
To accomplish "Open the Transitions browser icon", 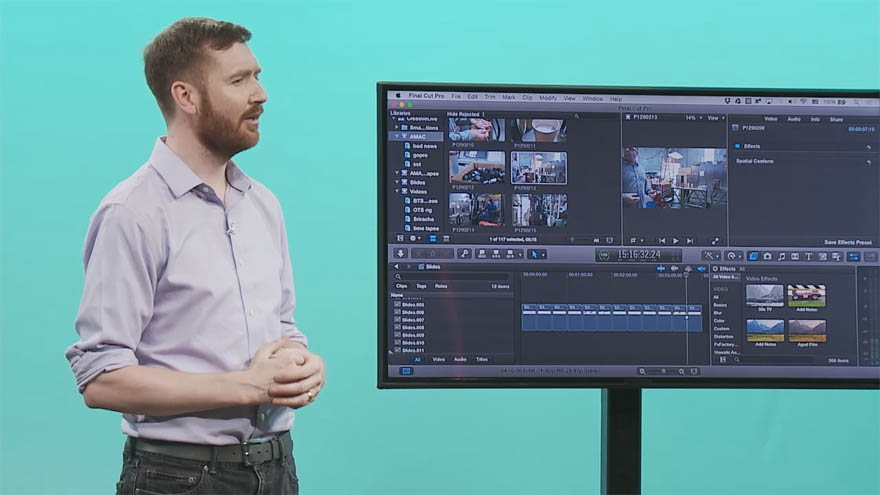I will [795, 256].
